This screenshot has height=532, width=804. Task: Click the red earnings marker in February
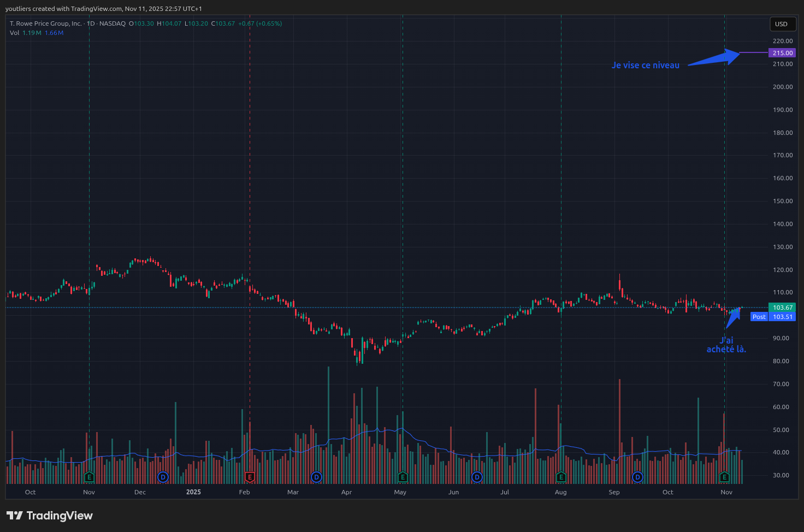click(250, 477)
